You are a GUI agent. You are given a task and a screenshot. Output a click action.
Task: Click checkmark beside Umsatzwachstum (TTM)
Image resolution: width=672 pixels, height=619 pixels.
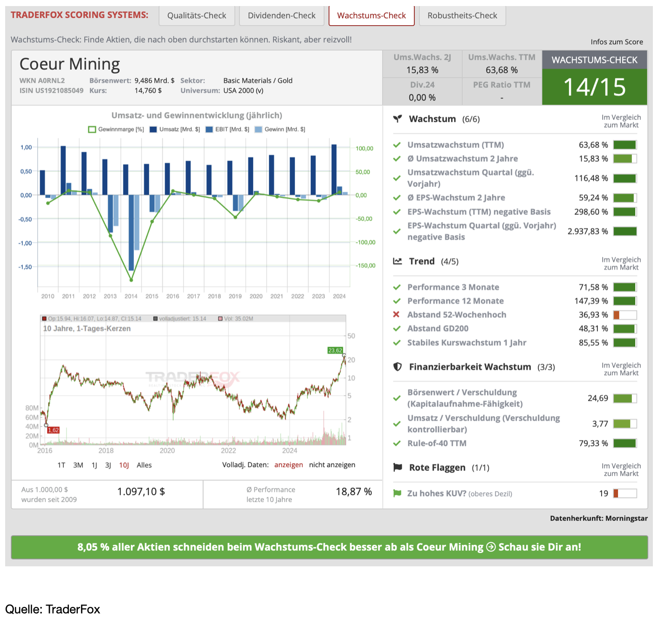click(x=397, y=145)
